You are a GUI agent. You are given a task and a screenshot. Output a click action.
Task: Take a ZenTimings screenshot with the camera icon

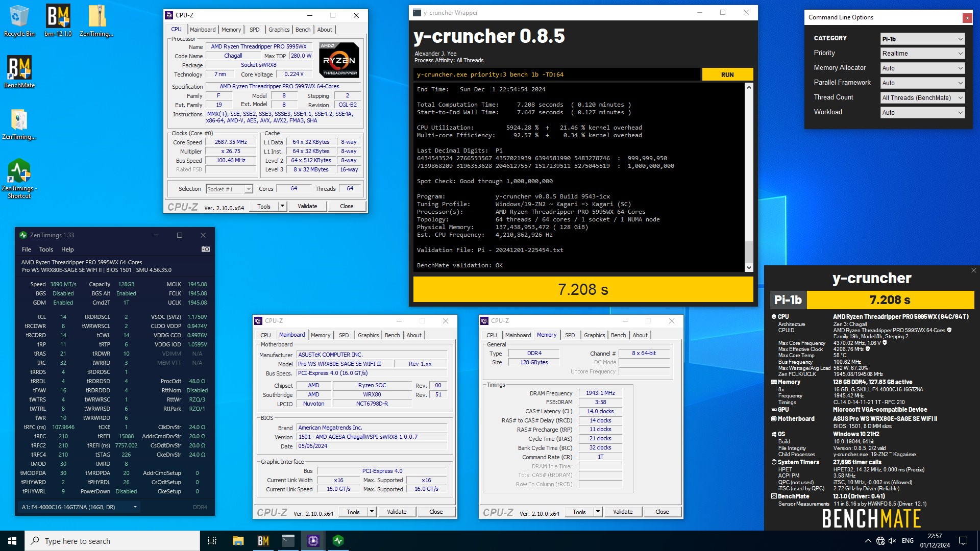[x=205, y=249]
